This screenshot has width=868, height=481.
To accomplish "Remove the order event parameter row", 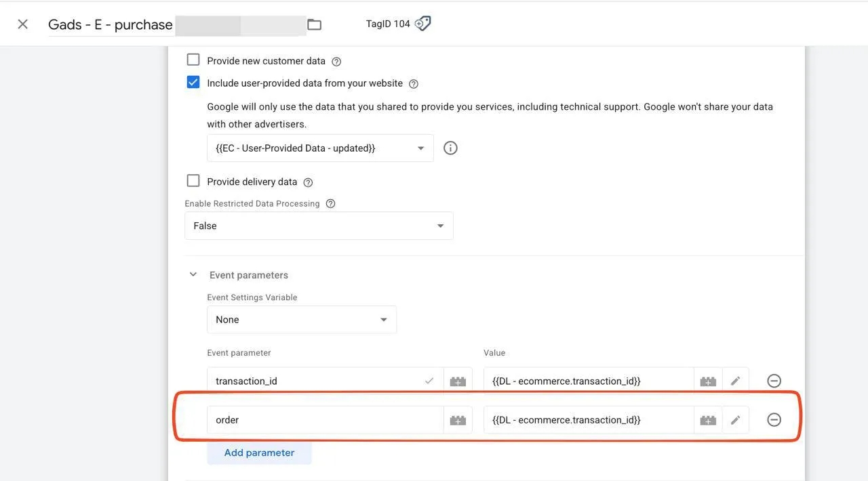I will click(x=774, y=420).
